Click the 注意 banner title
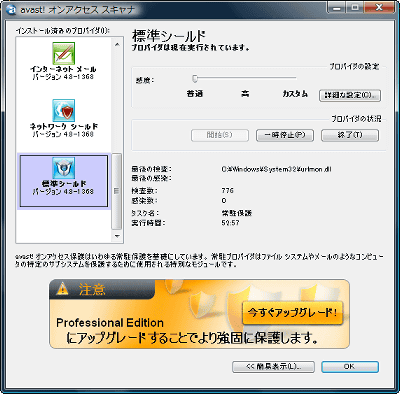 (92, 289)
